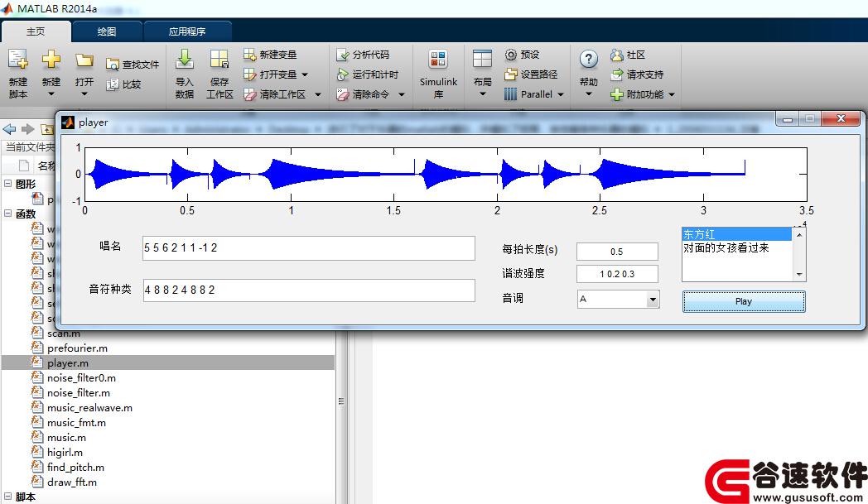Expand the arrow under 打开
This screenshot has width=868, height=504.
84,94
